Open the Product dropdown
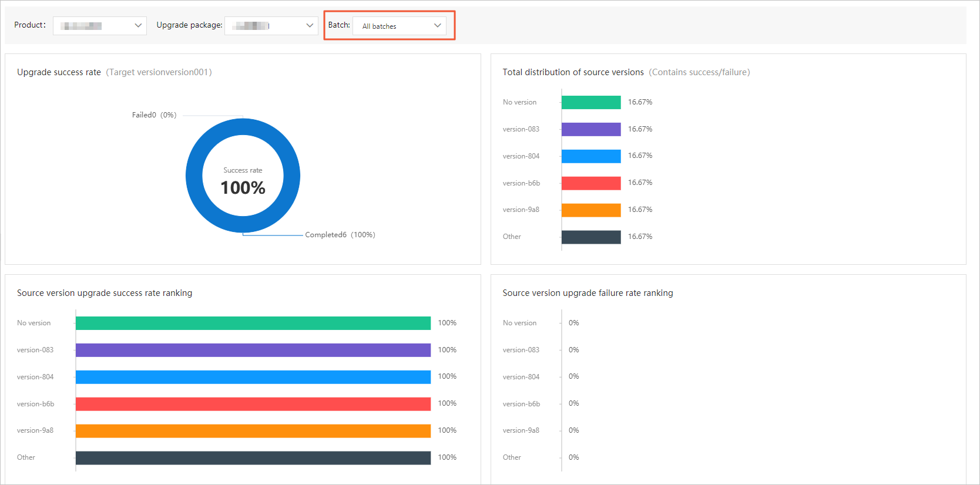The image size is (980, 485). [x=100, y=25]
